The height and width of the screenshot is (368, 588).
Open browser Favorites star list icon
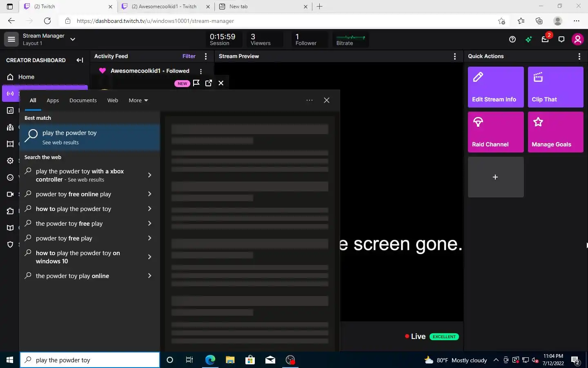click(x=521, y=21)
